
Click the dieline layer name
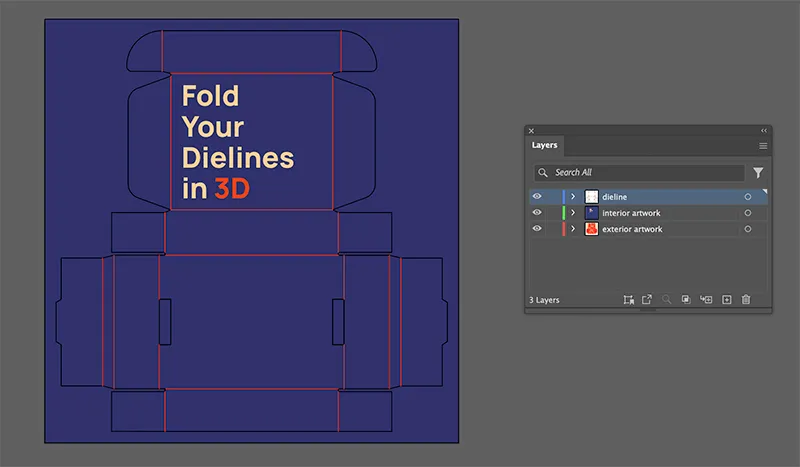614,196
